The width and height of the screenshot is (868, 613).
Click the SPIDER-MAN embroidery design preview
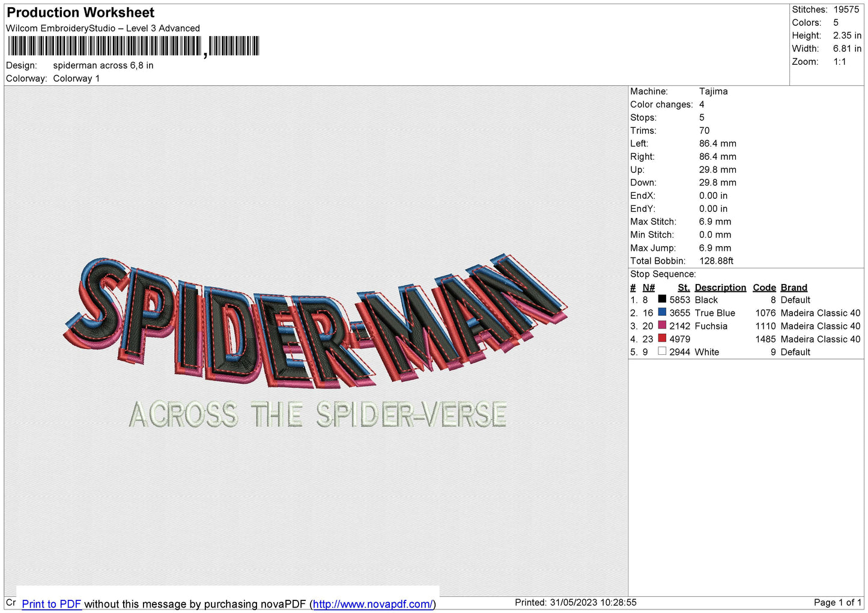point(315,321)
